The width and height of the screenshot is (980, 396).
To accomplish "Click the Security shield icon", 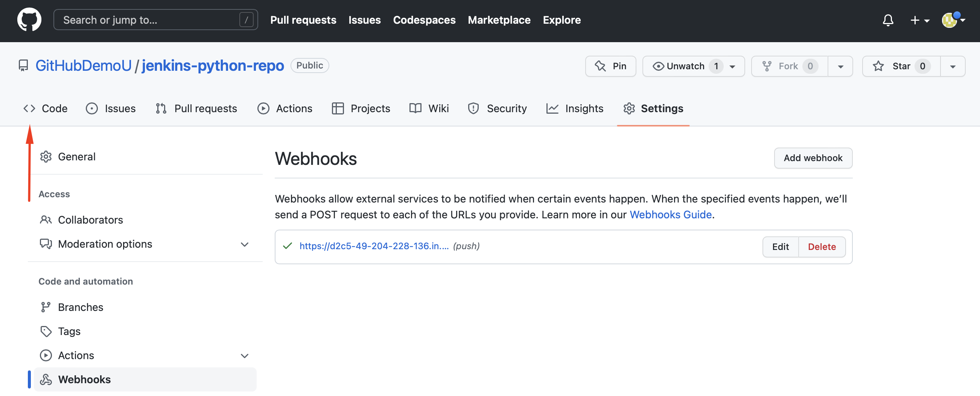I will click(473, 108).
